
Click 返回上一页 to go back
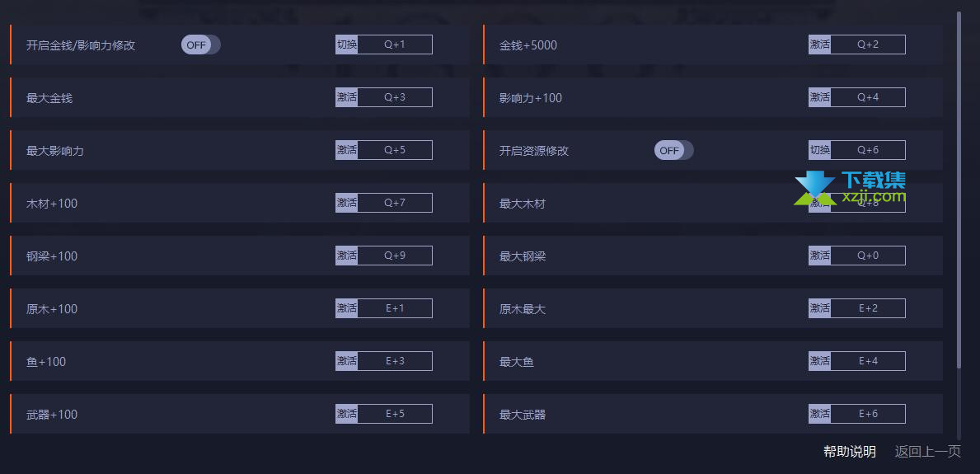927,452
